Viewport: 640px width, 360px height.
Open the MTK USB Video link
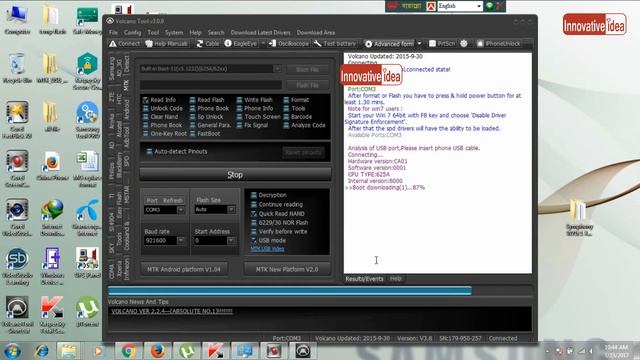267,249
